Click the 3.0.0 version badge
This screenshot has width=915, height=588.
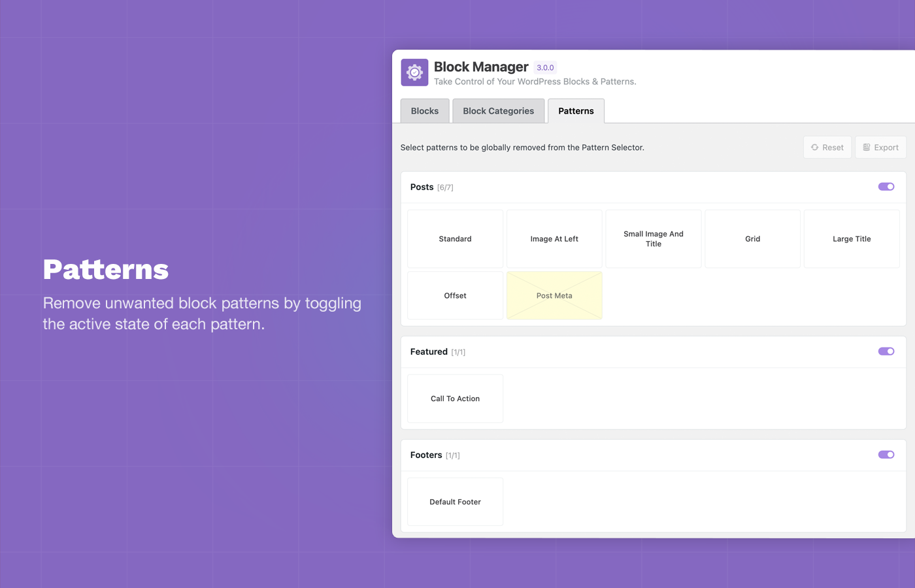[x=545, y=67]
